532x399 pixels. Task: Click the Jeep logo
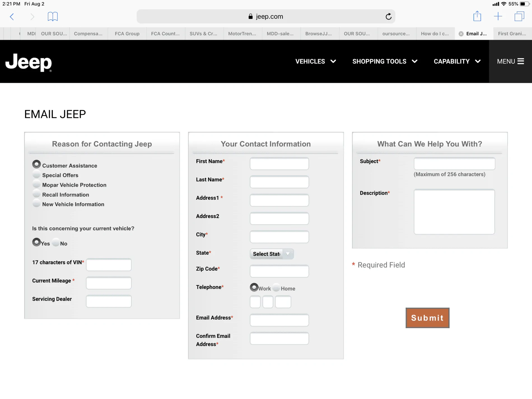click(x=29, y=62)
